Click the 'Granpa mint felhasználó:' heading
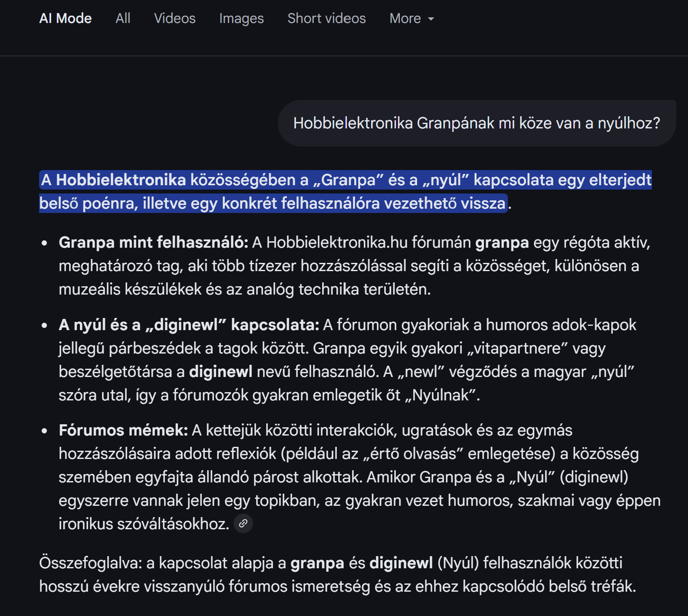 [153, 242]
